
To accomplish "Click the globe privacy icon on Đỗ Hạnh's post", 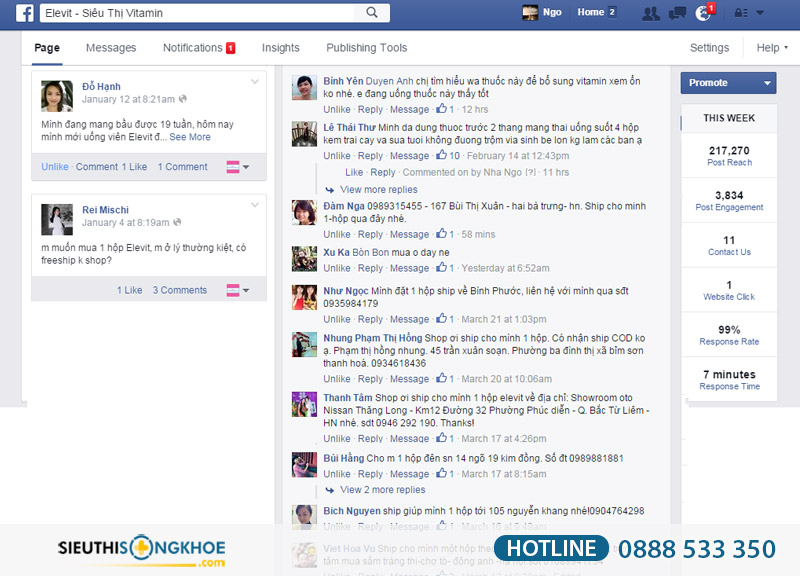I will tap(183, 99).
